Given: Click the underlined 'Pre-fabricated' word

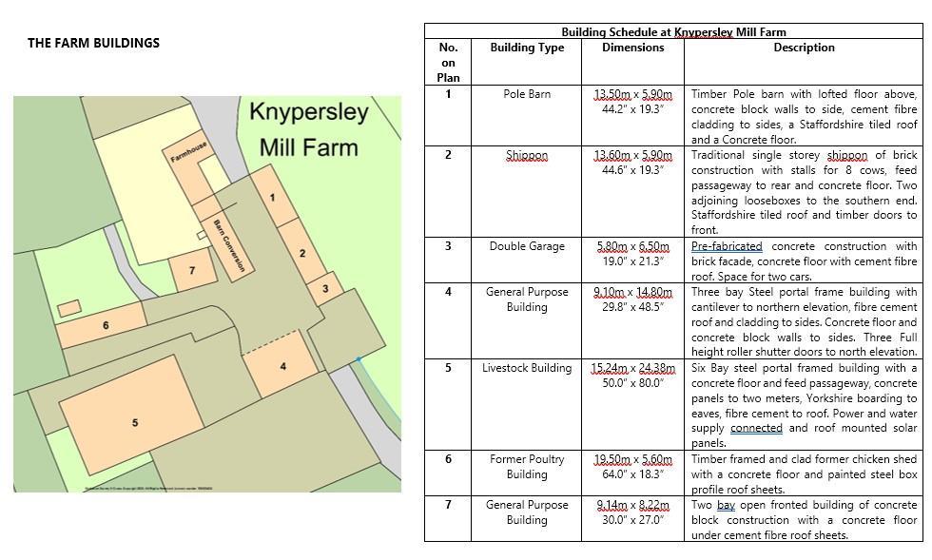Looking at the screenshot, I should click(x=727, y=246).
